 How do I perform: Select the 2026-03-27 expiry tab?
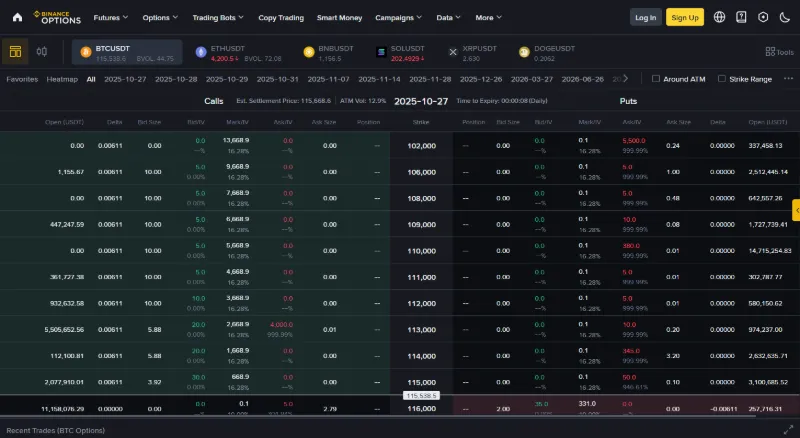(x=532, y=79)
